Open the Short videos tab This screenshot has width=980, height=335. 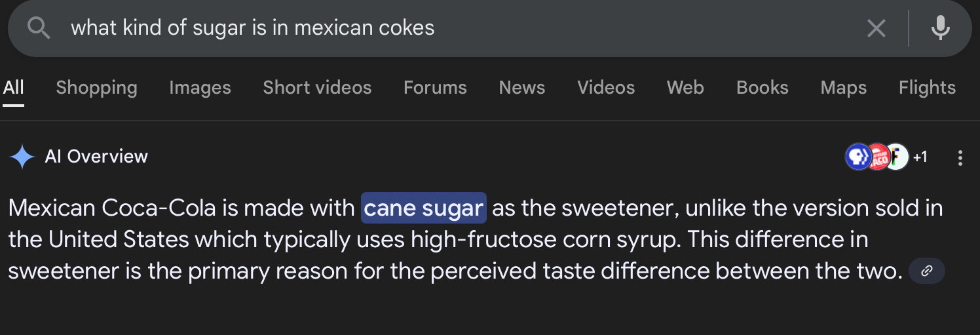coord(317,87)
